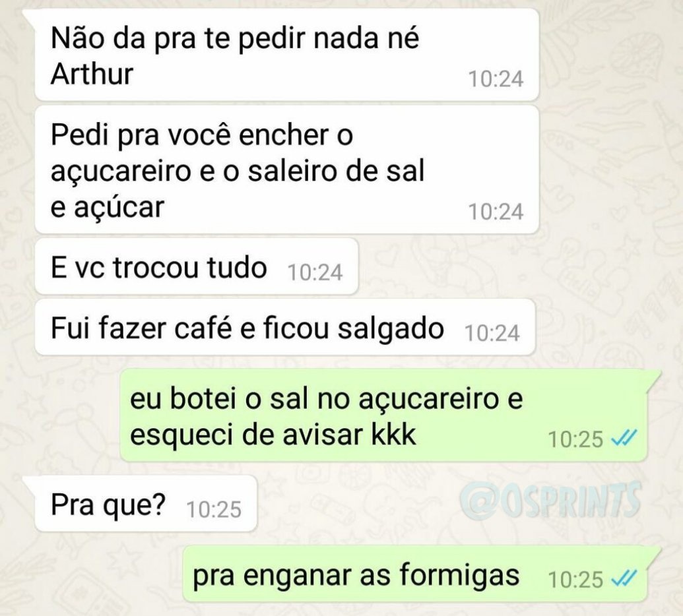This screenshot has height=616, width=683.
Task: Tap the 'Pra que?' message bubble
Action: point(146,504)
